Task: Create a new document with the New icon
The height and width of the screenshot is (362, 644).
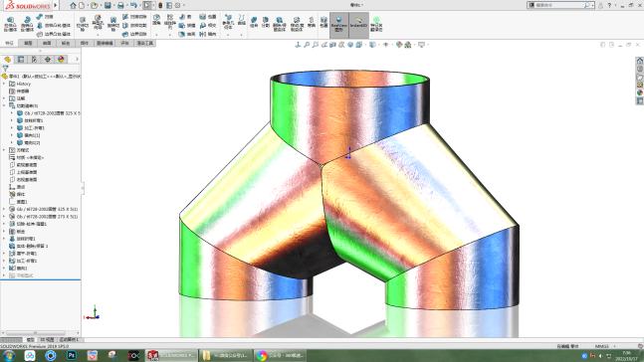Action: pyautogui.click(x=82, y=5)
